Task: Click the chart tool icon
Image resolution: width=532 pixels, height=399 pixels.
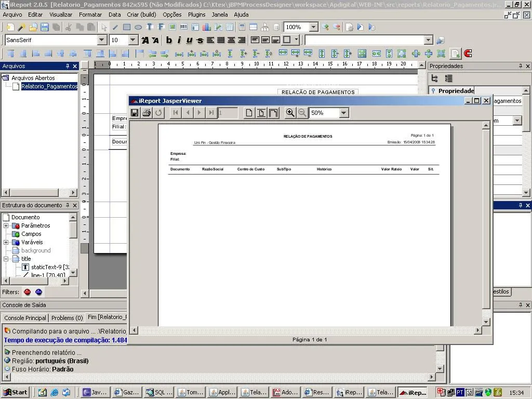Action: pyautogui.click(x=207, y=27)
